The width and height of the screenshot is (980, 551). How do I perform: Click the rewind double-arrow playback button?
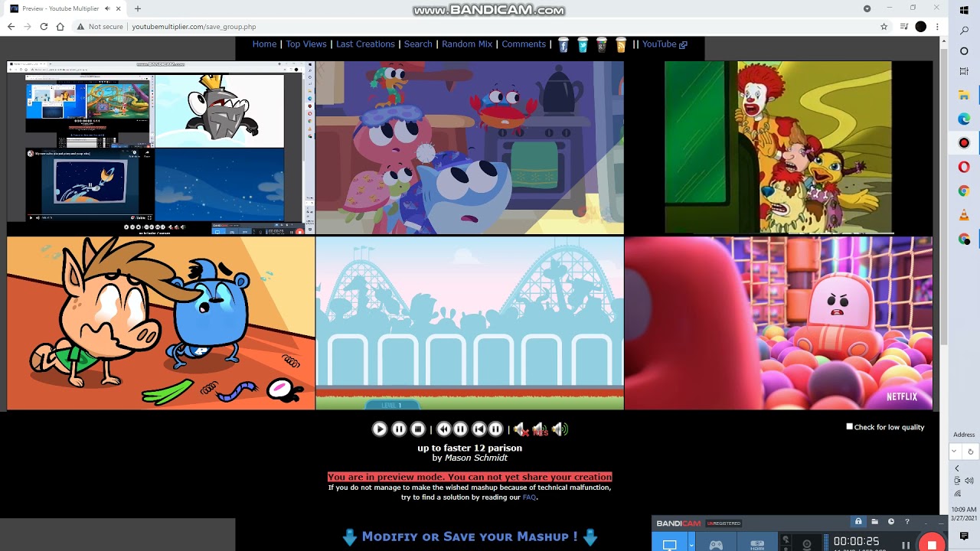444,429
